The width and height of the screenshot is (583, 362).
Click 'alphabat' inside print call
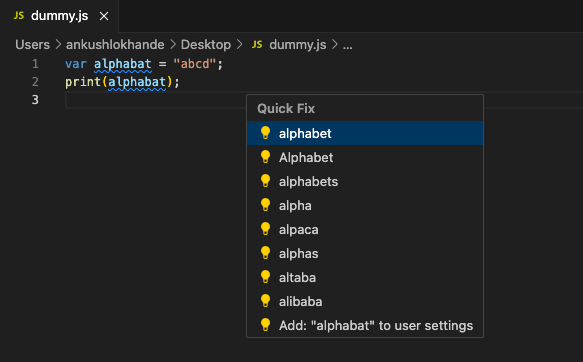click(x=137, y=82)
